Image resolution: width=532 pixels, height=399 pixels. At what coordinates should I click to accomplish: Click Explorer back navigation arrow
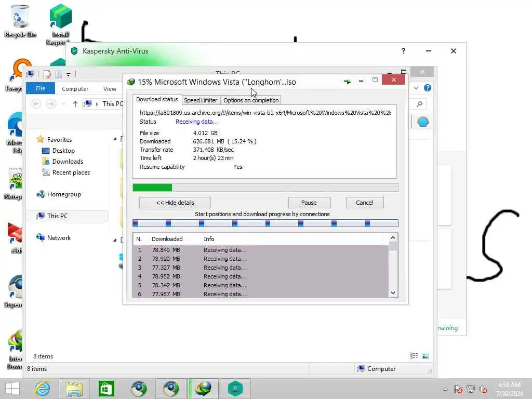coord(36,104)
